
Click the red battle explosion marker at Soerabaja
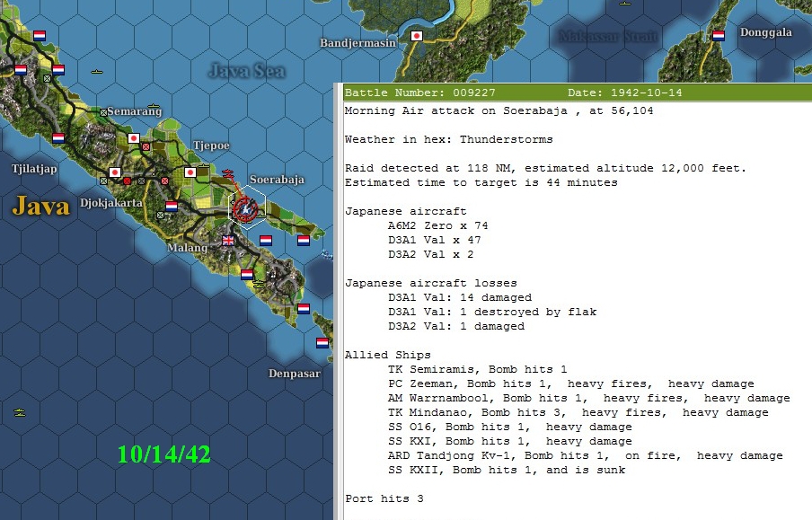coord(245,208)
